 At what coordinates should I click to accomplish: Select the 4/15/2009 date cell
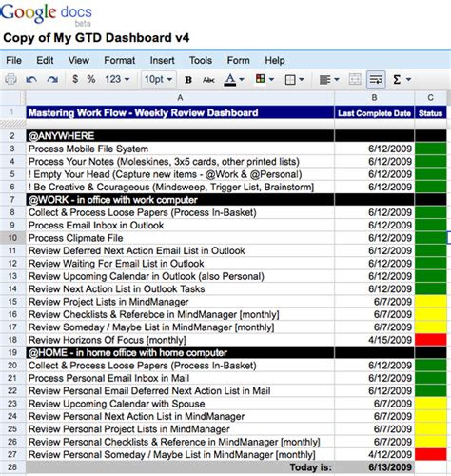374,340
